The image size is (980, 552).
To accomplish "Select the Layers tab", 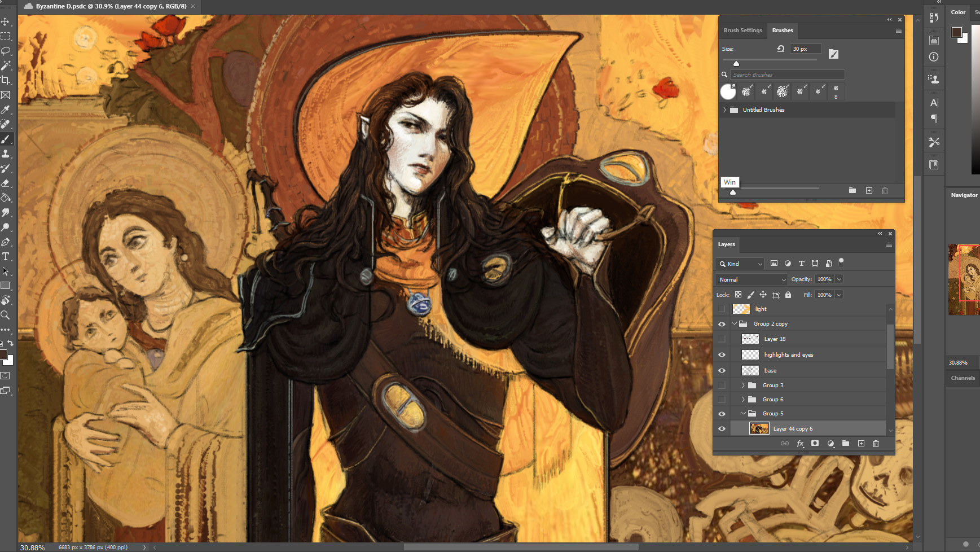I will [726, 244].
